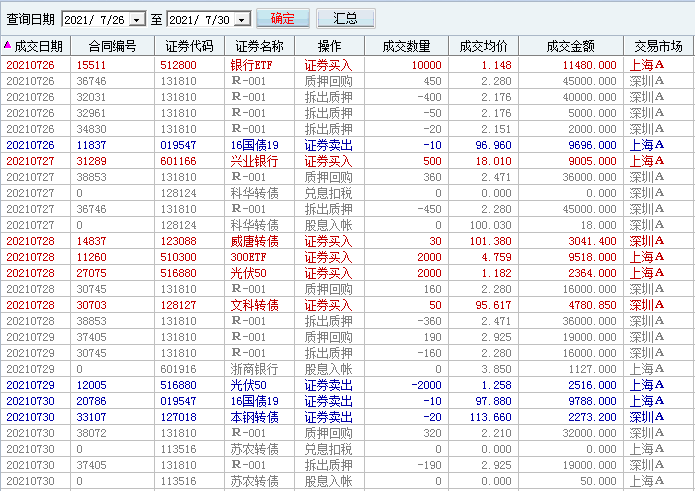Click 上海A market in 兴业银行 row
Viewport: 695px width, 491px height.
[647, 161]
